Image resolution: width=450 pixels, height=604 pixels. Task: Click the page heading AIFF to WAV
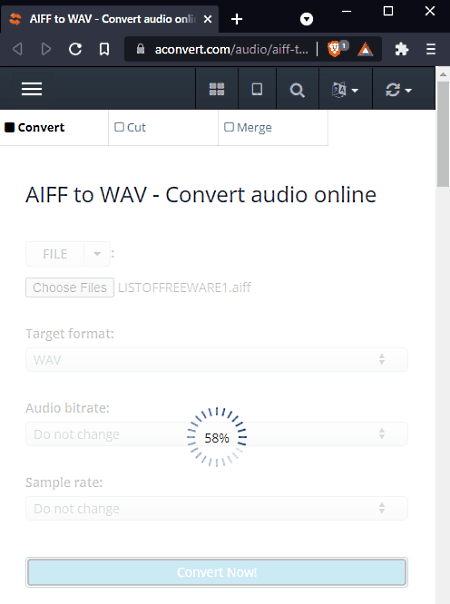[x=201, y=195]
